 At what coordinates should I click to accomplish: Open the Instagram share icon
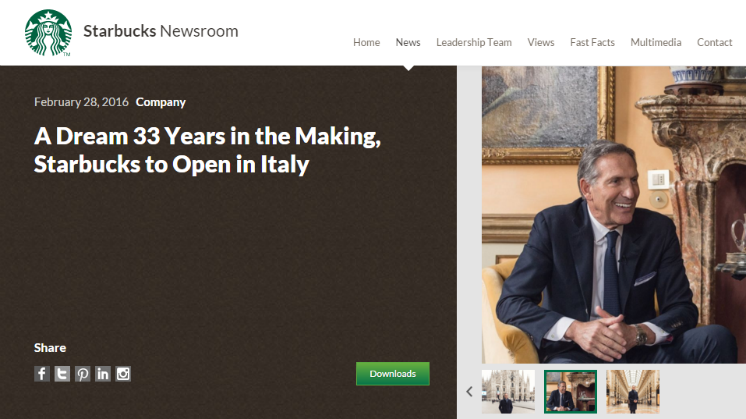point(123,374)
